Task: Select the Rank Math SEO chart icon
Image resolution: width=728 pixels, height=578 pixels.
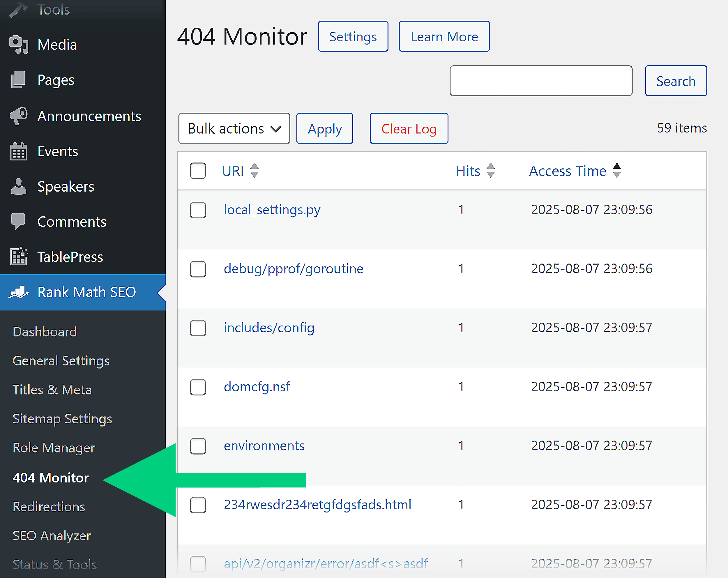Action: tap(19, 292)
